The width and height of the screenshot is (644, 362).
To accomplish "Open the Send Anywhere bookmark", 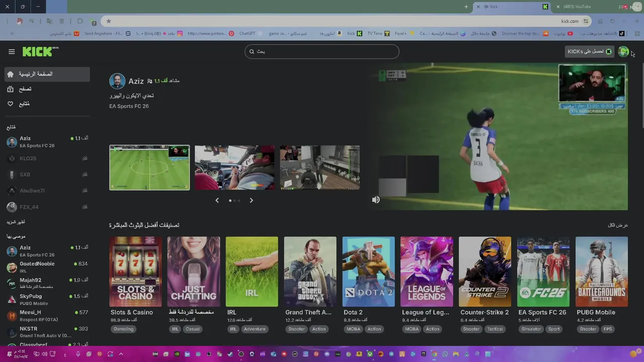I will coord(107,34).
